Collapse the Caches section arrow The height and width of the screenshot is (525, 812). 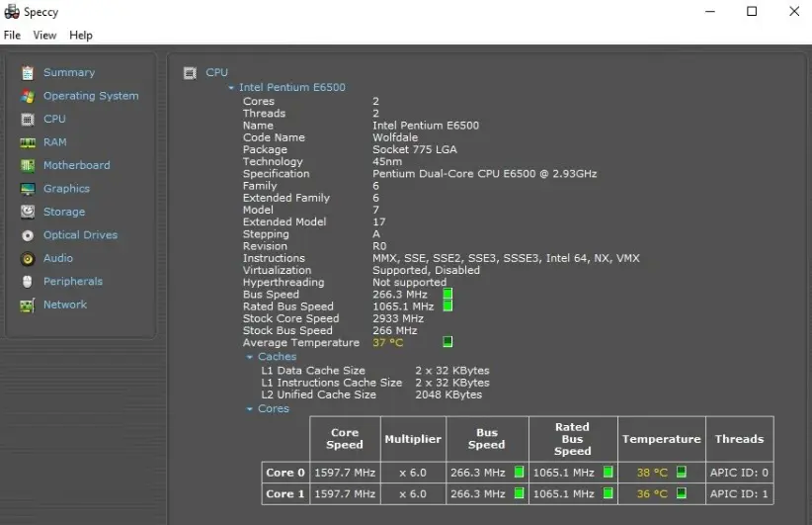tap(250, 357)
